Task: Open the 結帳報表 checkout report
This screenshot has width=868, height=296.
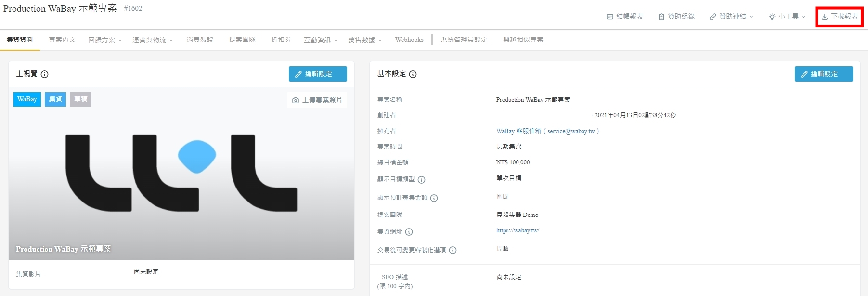Action: click(624, 17)
